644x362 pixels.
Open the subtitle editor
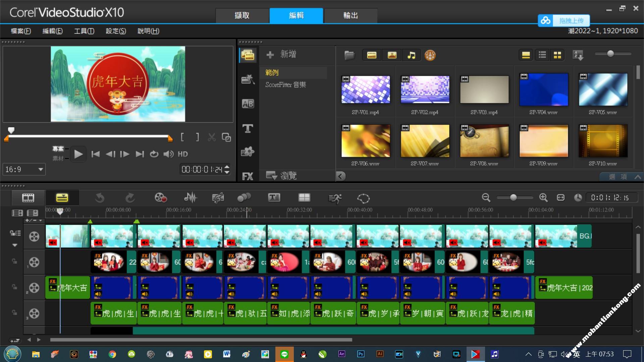[x=274, y=198]
